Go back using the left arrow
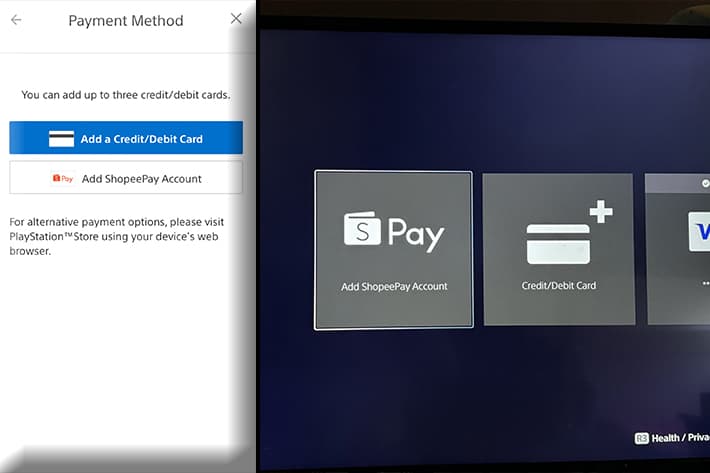Image resolution: width=710 pixels, height=473 pixels. coord(16,20)
